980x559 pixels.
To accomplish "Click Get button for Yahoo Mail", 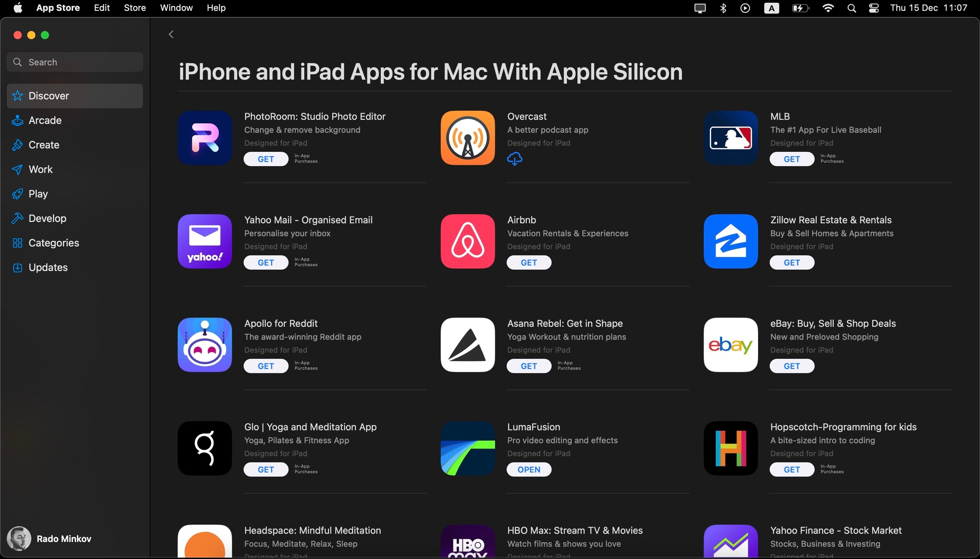I will [x=266, y=262].
